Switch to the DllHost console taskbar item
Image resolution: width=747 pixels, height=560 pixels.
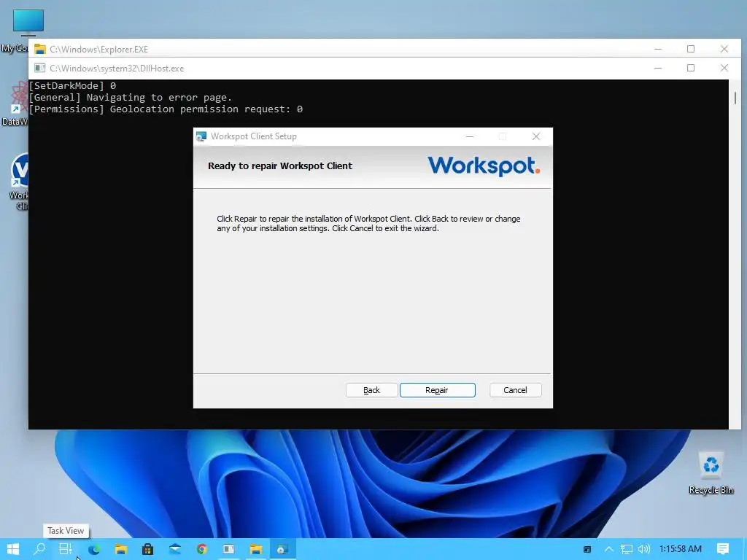pos(228,549)
